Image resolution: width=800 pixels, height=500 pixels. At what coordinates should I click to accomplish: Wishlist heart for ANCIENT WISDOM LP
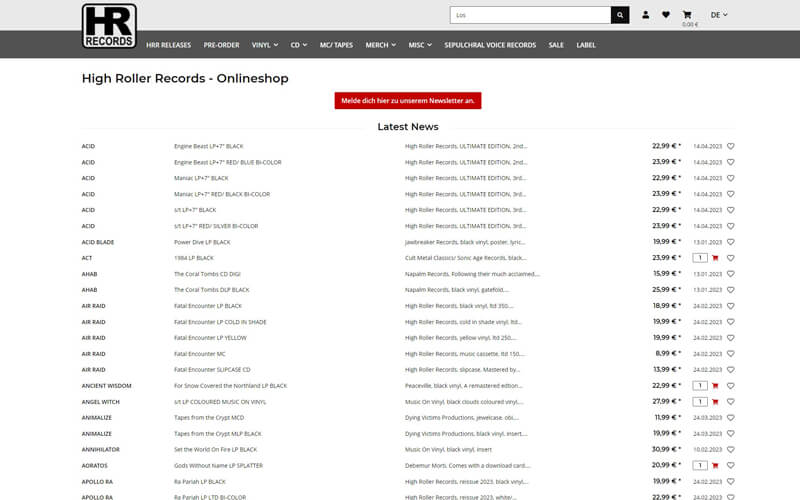point(731,386)
